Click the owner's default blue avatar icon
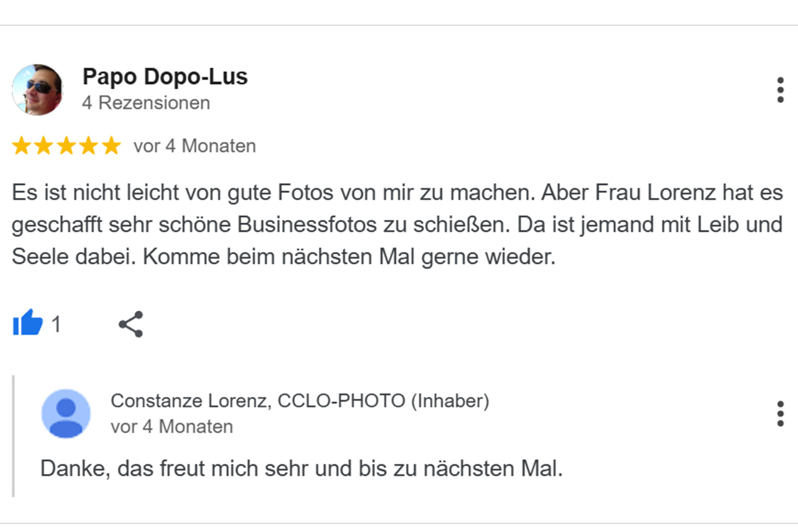This screenshot has height=532, width=798. (x=66, y=413)
